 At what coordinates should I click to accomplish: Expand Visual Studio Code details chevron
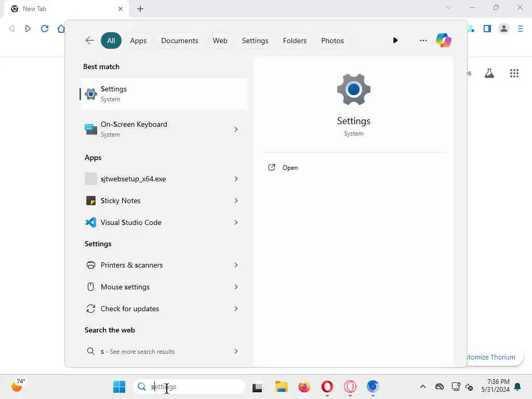(236, 222)
